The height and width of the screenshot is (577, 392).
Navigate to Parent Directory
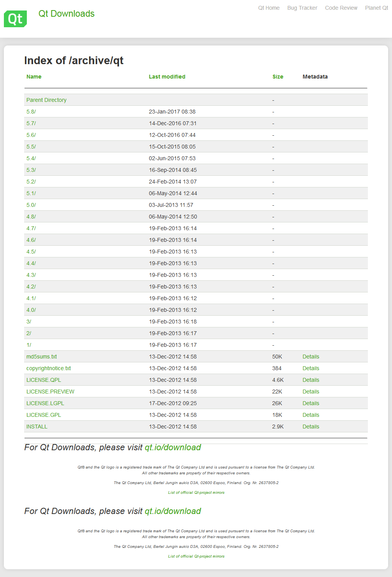46,100
